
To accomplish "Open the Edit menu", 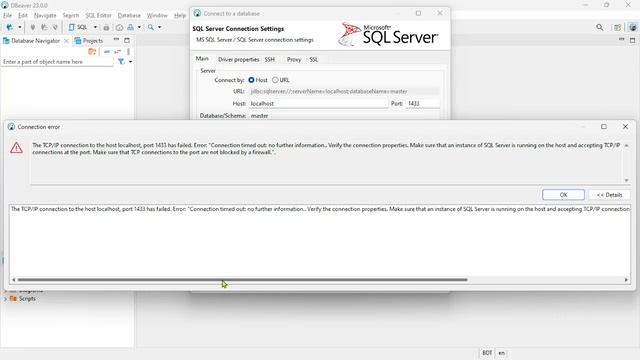I will (23, 16).
